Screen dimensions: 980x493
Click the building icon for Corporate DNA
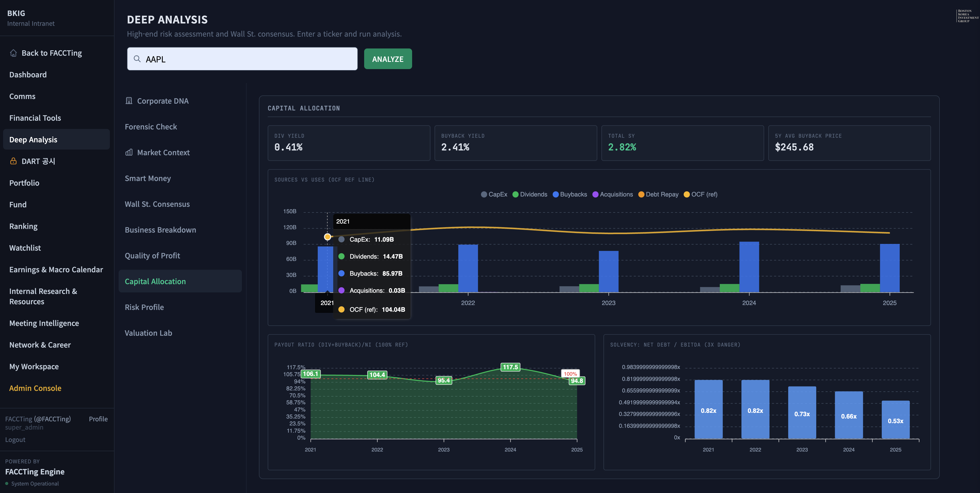[129, 101]
